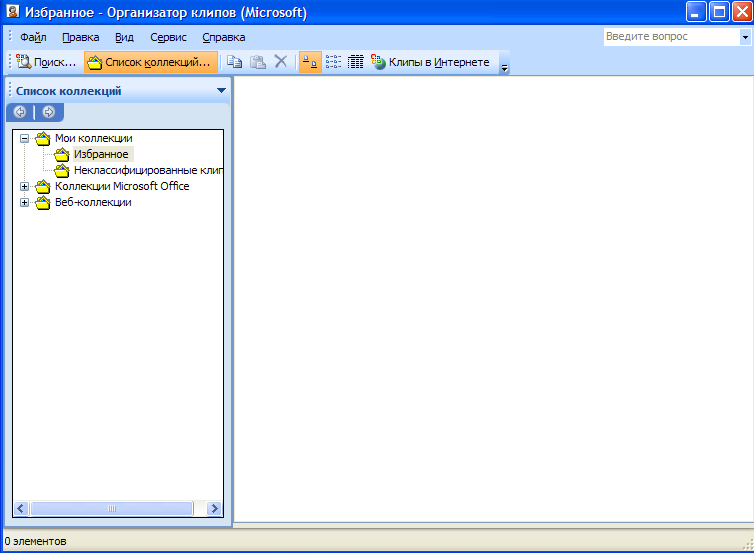The width and height of the screenshot is (754, 553).
Task: Close the Clip Organizer window
Action: pos(742,12)
